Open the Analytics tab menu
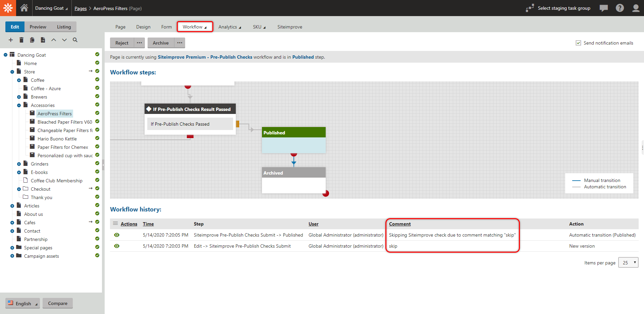644x314 pixels. [x=230, y=27]
